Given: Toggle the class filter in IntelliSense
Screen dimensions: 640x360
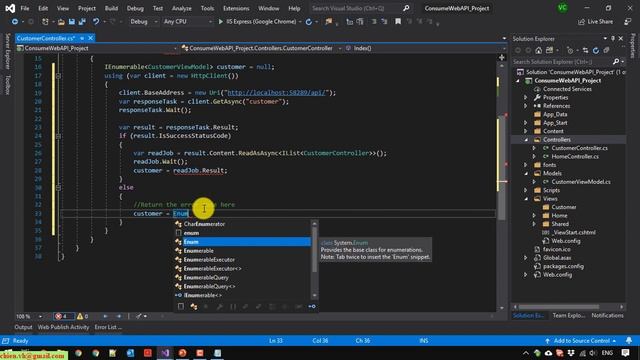Looking at the screenshot, I should 194,306.
